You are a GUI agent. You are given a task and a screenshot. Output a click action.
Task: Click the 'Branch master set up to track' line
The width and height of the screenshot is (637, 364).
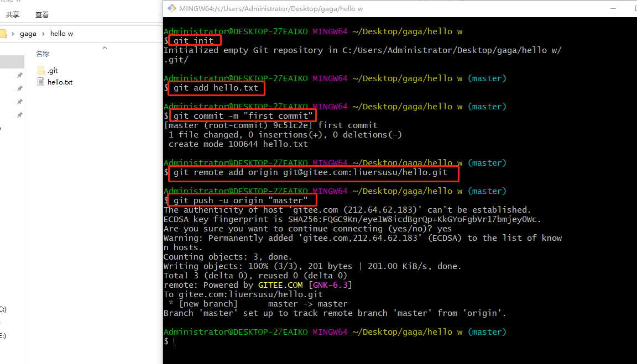pyautogui.click(x=335, y=313)
